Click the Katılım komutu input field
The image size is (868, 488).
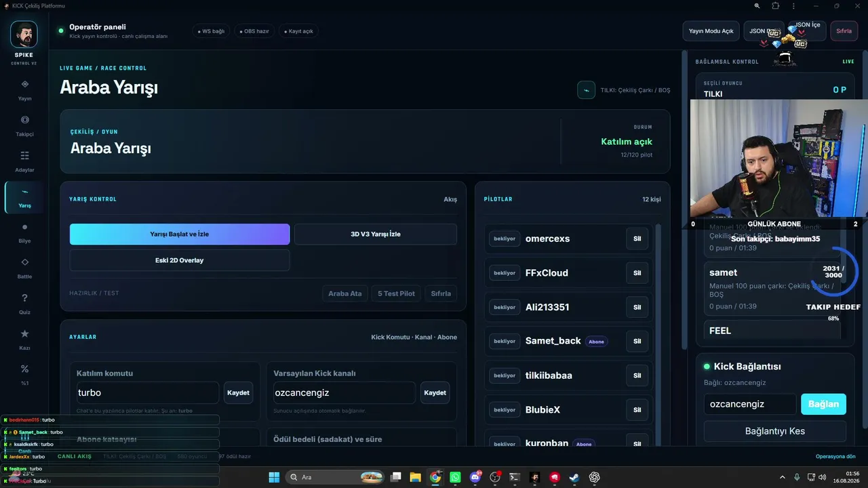[x=148, y=392]
